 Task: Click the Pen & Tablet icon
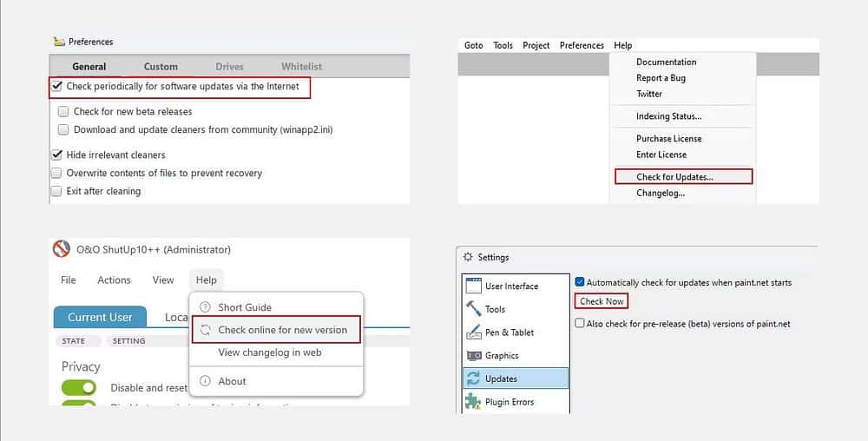[x=473, y=332]
